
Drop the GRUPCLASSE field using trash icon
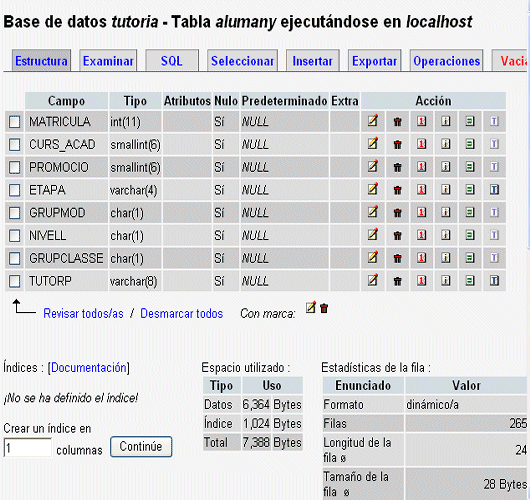(x=398, y=258)
